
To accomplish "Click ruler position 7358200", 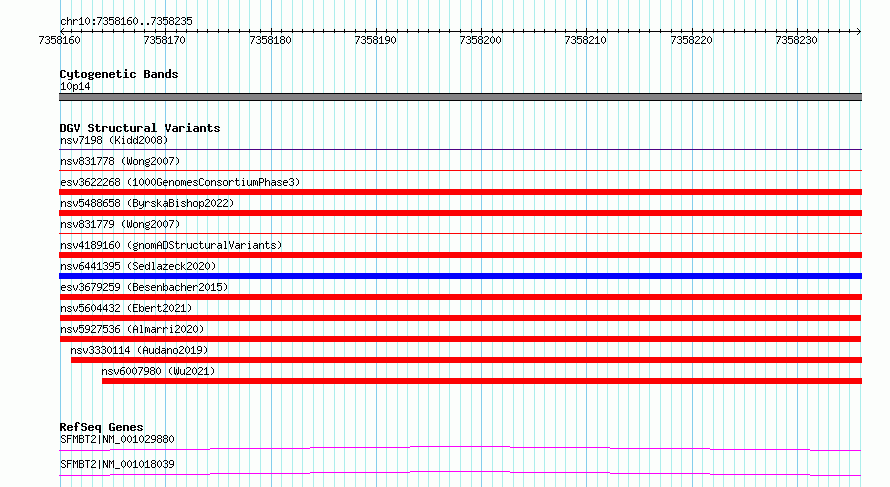I will pyautogui.click(x=481, y=40).
